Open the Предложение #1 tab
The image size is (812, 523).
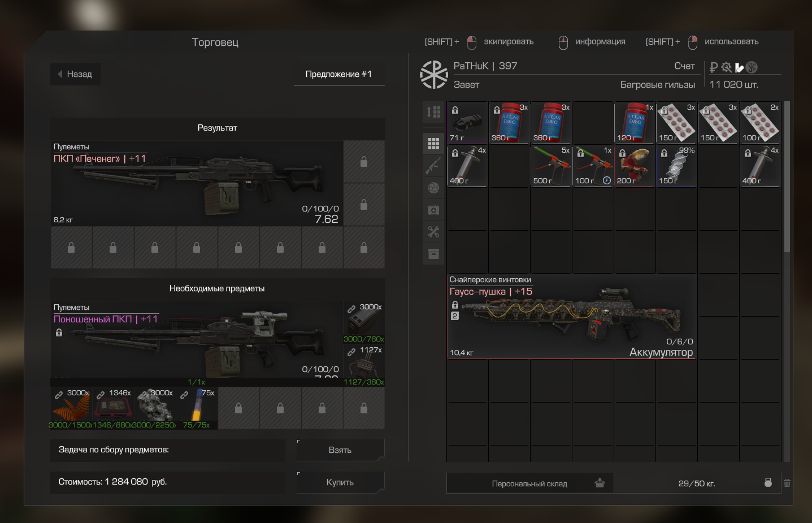tap(338, 74)
